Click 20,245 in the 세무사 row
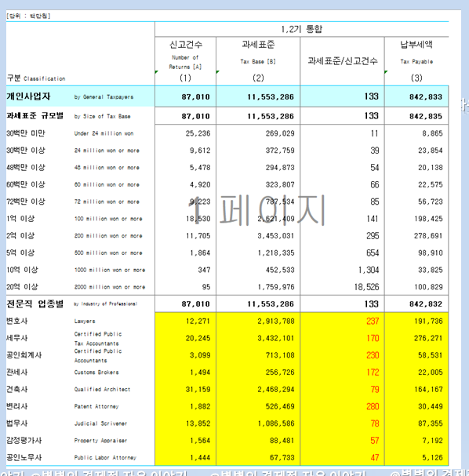 tap(198, 338)
